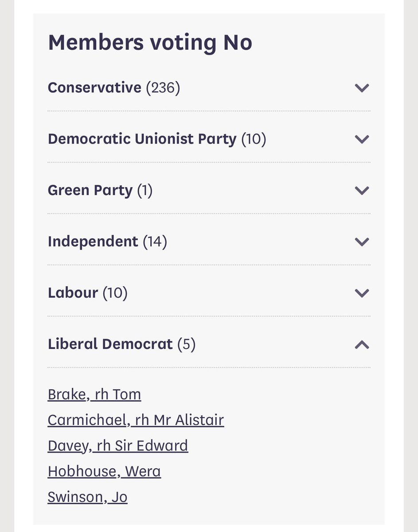Screen dimensions: 418x532
Task: Select the Conservative party heading
Action: [x=94, y=88]
